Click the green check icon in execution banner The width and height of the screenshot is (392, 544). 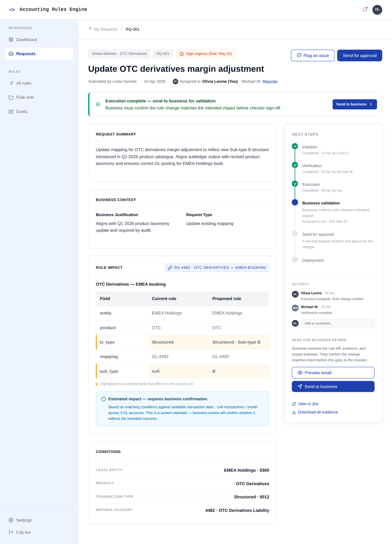point(98,104)
